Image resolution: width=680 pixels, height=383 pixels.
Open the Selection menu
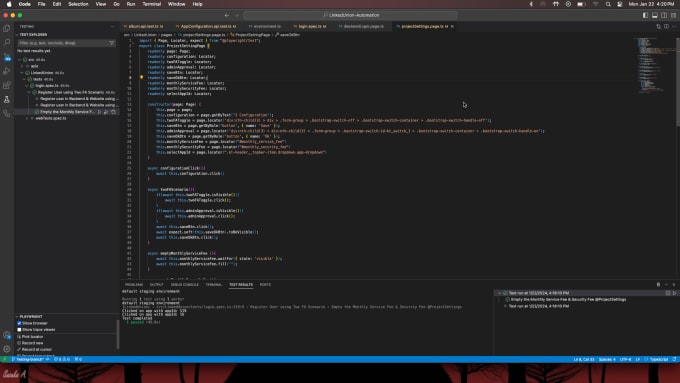[x=78, y=4]
